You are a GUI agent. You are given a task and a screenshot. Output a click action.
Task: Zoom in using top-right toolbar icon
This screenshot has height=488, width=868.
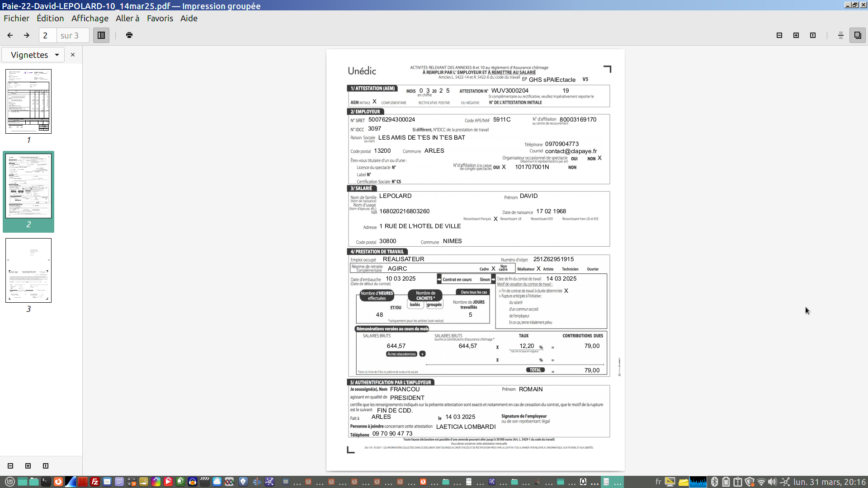tap(796, 35)
